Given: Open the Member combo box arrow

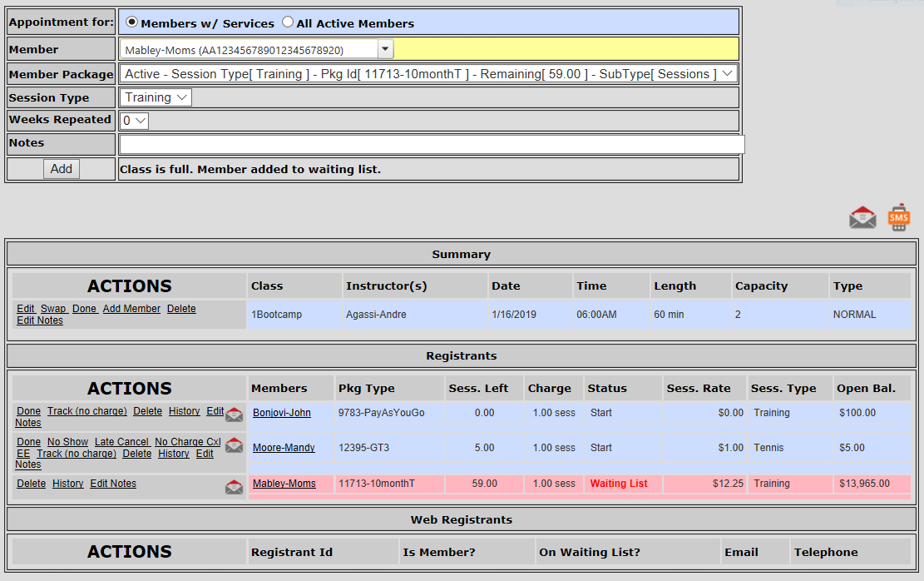Looking at the screenshot, I should tap(385, 50).
